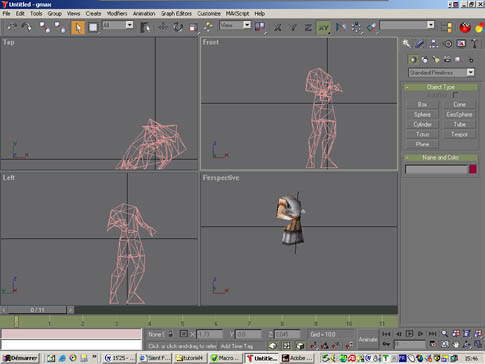
Task: Click frame 5 on the track bar
Action: (182, 322)
